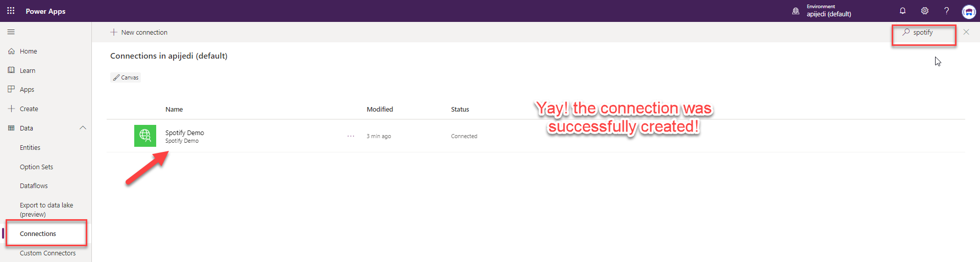Click the Spotify Demo connector icon
This screenshot has height=262, width=980.
145,136
